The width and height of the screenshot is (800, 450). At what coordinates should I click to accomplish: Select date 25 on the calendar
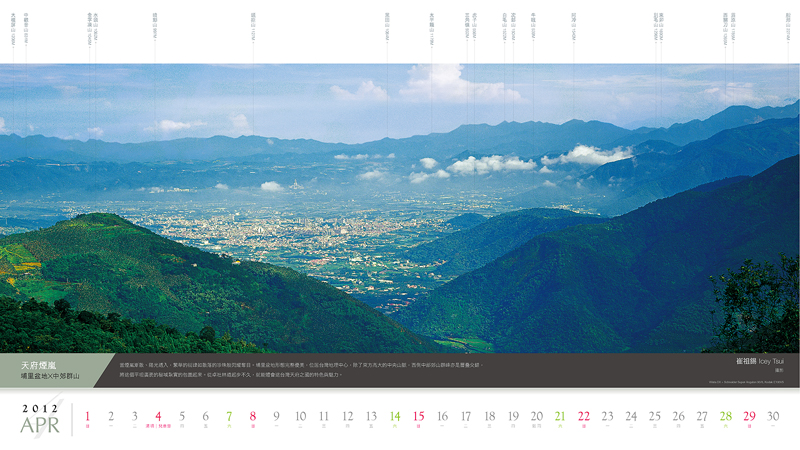point(655,416)
